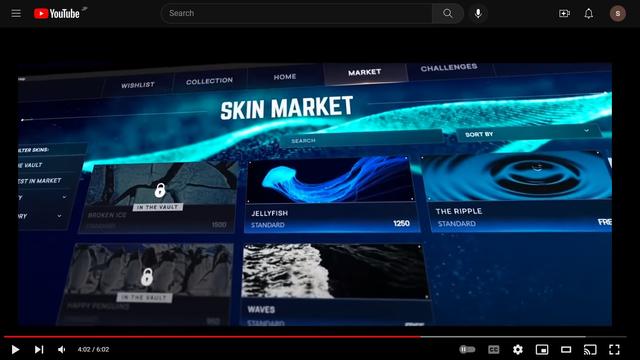Play the paused video
Viewport: 640px width, 360px height.
[x=16, y=349]
